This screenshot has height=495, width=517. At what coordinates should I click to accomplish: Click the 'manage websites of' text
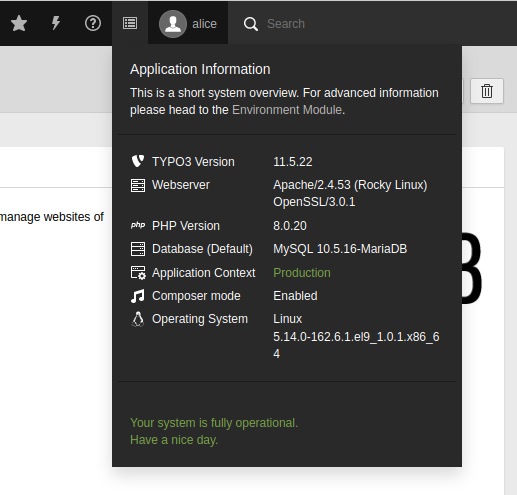(52, 217)
